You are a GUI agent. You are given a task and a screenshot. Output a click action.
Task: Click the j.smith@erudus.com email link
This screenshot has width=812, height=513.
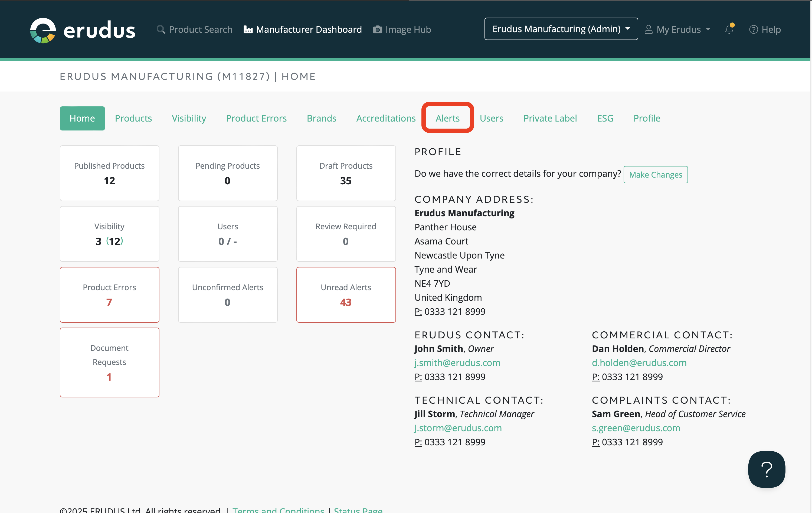457,362
